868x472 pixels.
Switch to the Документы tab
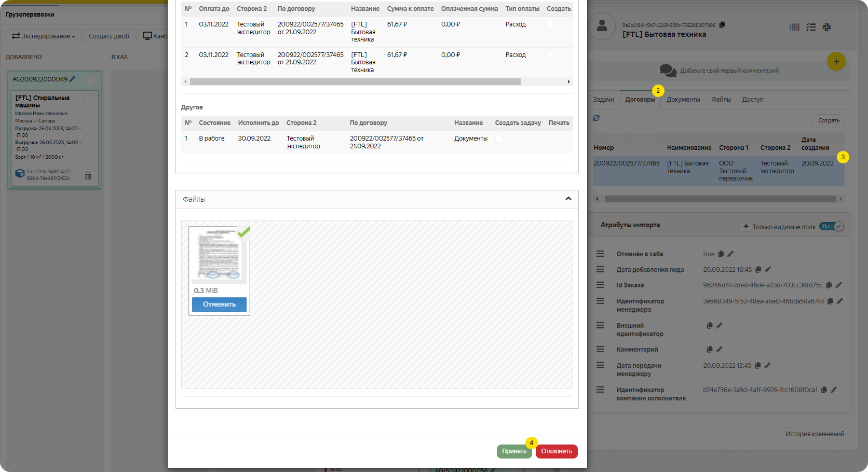683,100
